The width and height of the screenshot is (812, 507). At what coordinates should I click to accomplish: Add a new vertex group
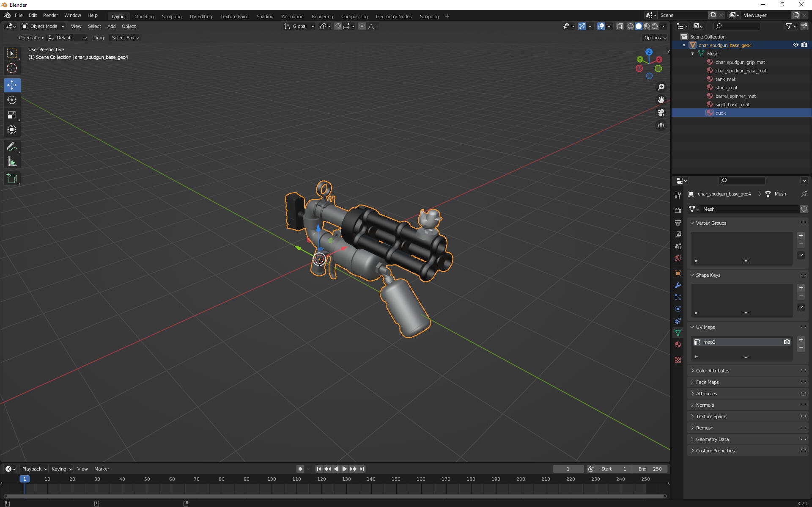801,236
